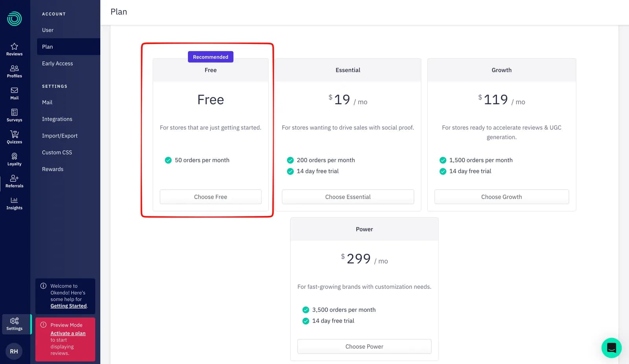
Task: Click the checkmark beside 1,500 orders per month
Action: pos(443,160)
